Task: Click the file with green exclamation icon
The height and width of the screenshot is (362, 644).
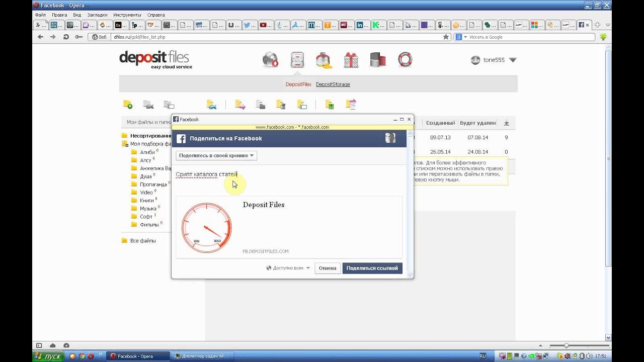Action: [330, 105]
